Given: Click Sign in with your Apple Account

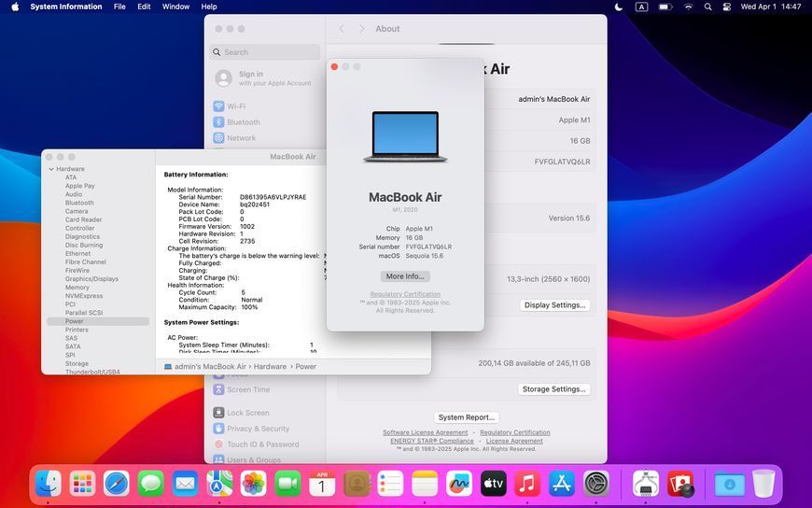Looking at the screenshot, I should 263,78.
